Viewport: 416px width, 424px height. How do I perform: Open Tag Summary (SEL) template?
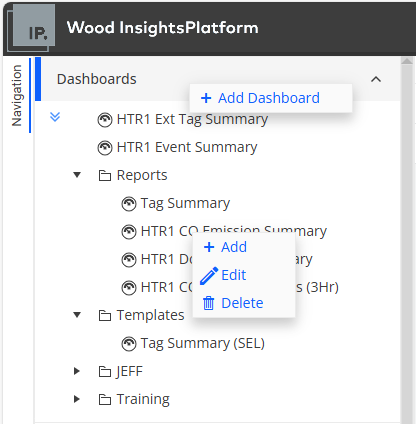coord(203,343)
